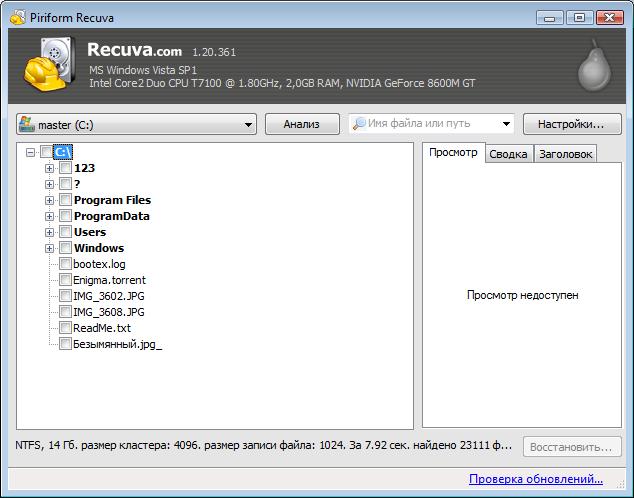Close the Piriform Recuva window
The image size is (634, 498).
tap(606, 17)
